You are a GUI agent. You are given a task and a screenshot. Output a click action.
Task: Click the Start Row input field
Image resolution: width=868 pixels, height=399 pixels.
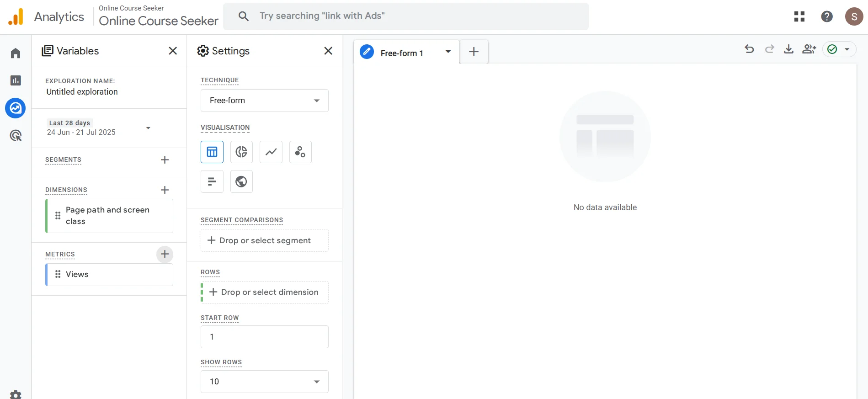[x=264, y=337]
